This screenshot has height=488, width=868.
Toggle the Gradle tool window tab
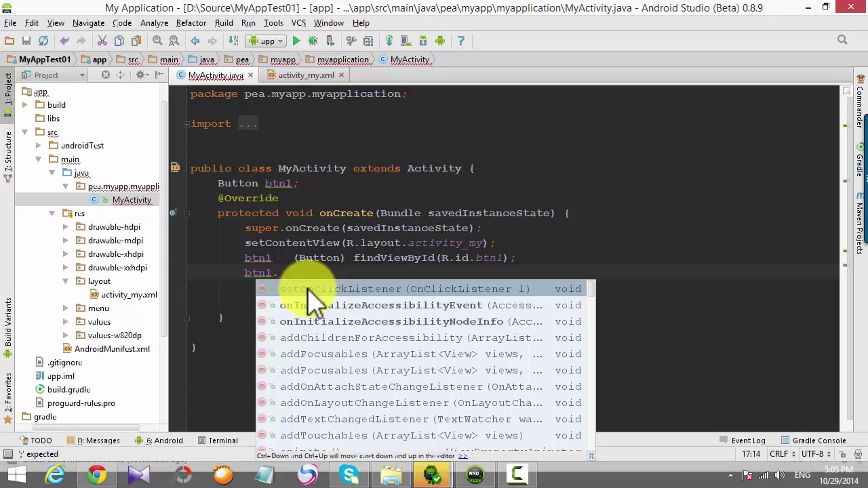click(860, 161)
